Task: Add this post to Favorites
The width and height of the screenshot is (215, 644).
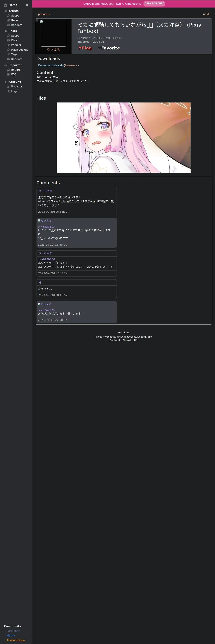Action: coord(109,48)
